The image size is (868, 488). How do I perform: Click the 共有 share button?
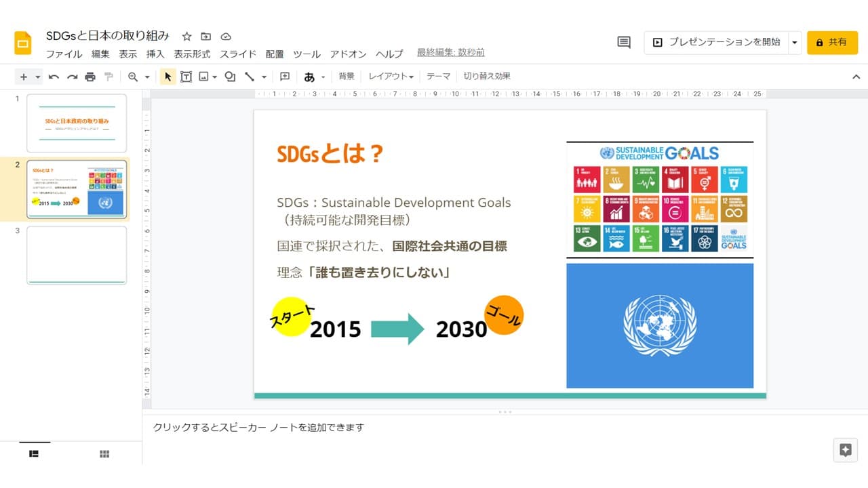832,42
